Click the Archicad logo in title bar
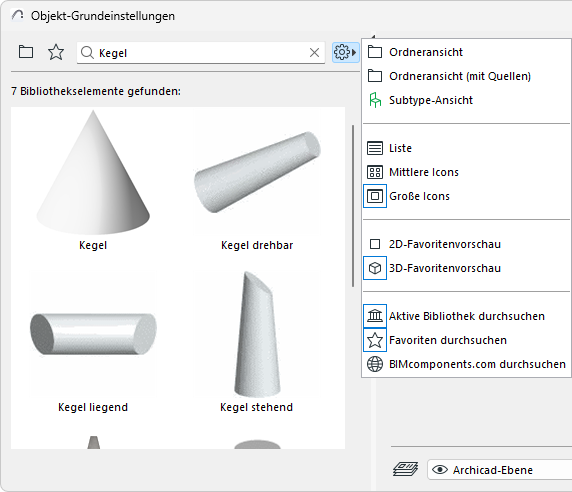The image size is (572, 492). (x=17, y=15)
